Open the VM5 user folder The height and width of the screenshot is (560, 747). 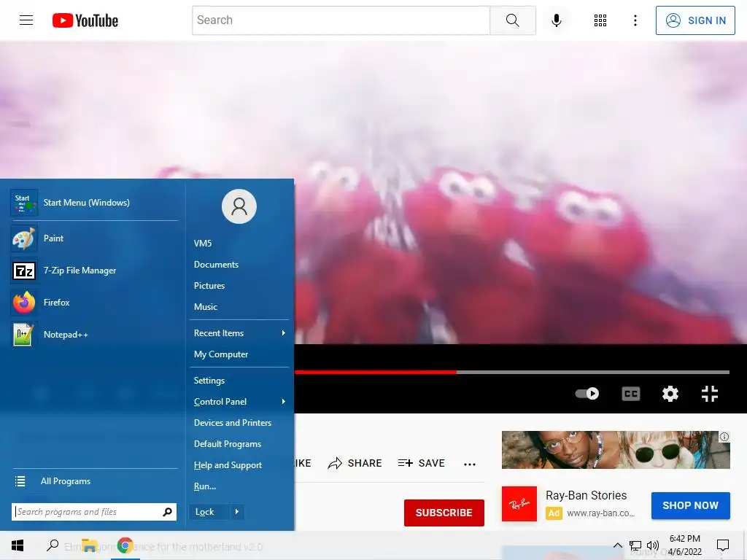tap(203, 244)
